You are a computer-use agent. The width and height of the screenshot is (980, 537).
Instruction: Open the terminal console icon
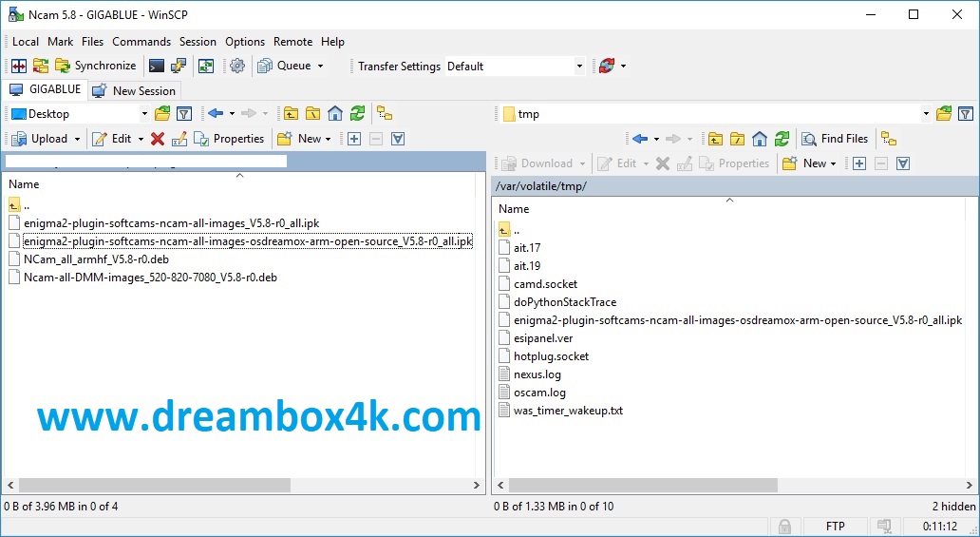coord(157,66)
